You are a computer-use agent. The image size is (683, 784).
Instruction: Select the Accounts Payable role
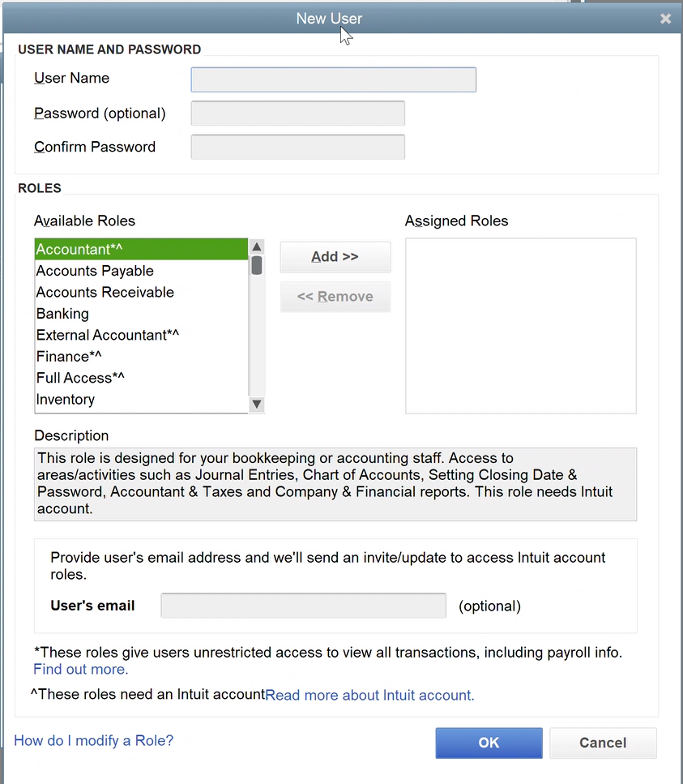click(94, 271)
